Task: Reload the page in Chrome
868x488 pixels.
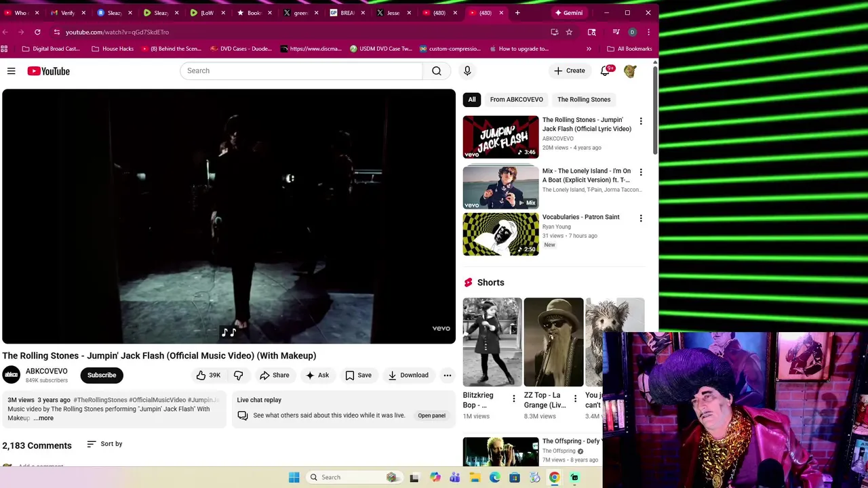Action: click(37, 32)
